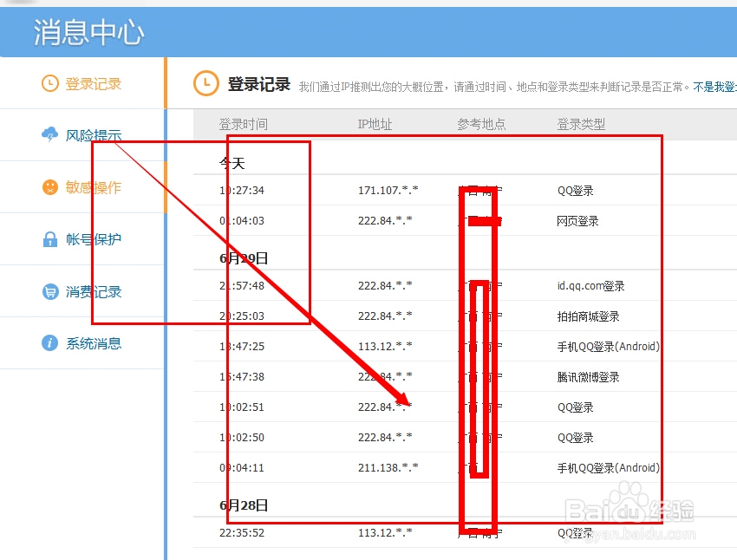Open the 帐号保护 settings

click(x=93, y=239)
